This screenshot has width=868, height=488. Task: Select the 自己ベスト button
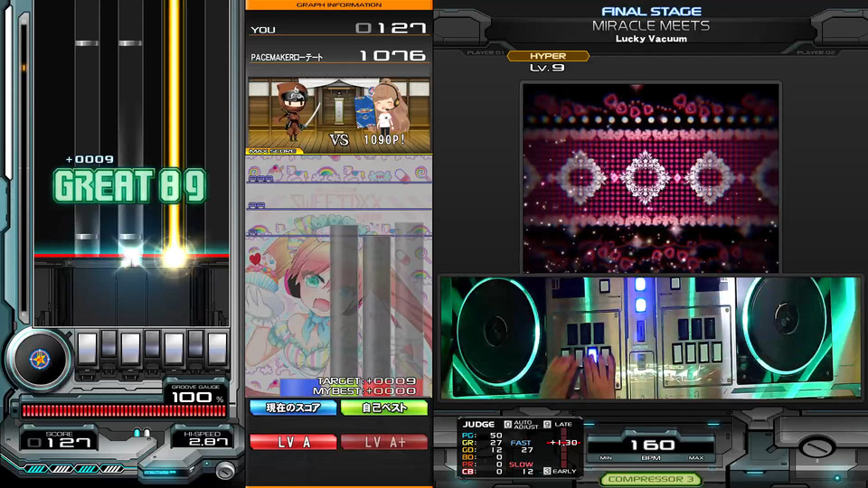tap(384, 408)
